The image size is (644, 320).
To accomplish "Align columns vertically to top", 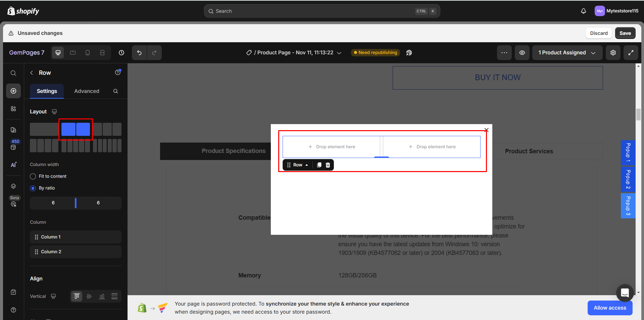I will pos(77,296).
